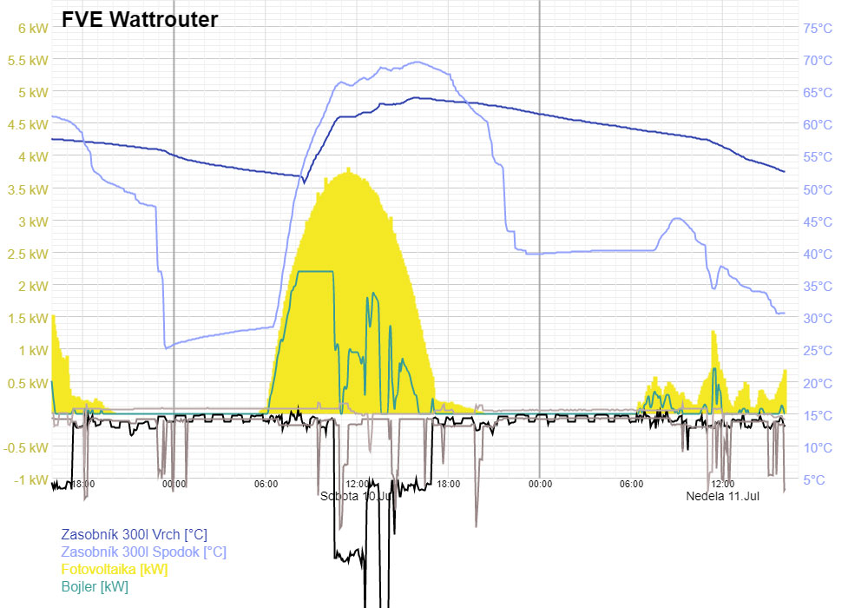Click the '3 kW' left axis label

33,221
